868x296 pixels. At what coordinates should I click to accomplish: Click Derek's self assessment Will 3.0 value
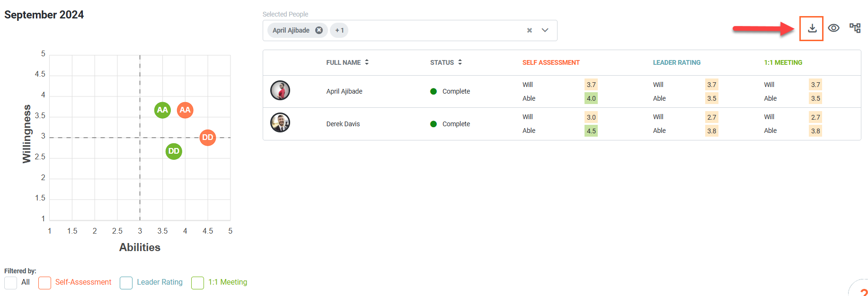point(591,117)
